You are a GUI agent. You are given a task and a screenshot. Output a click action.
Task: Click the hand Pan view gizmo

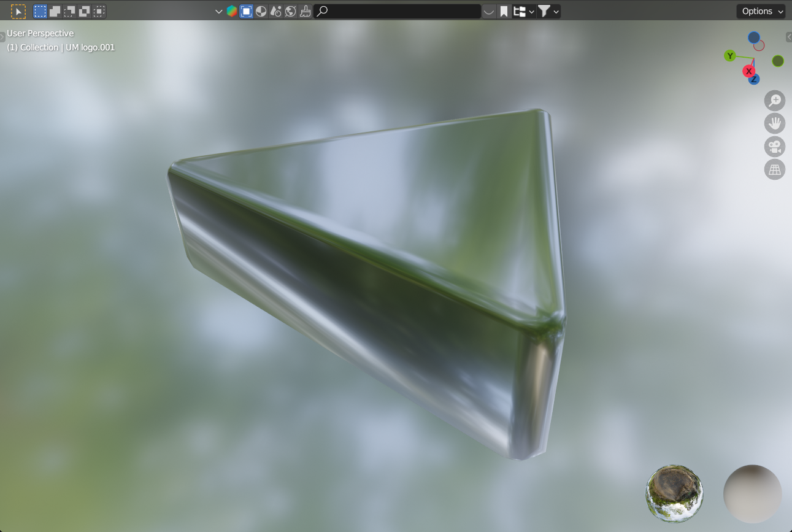[x=775, y=123]
